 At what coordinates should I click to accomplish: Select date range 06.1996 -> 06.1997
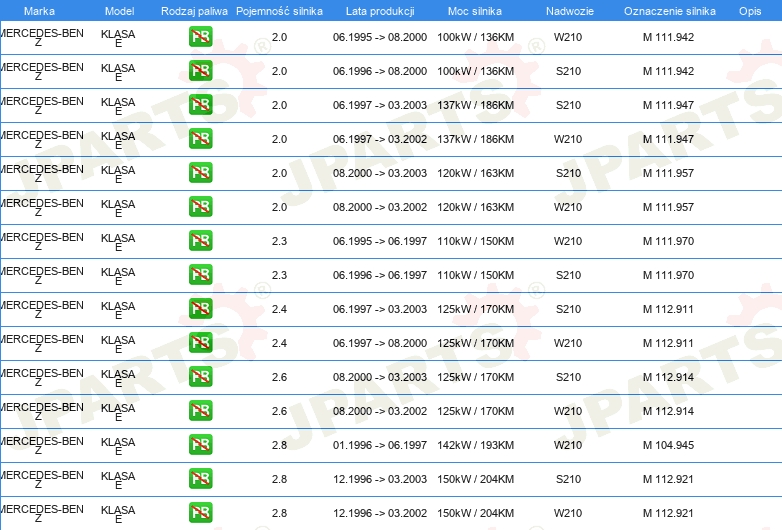coord(380,275)
